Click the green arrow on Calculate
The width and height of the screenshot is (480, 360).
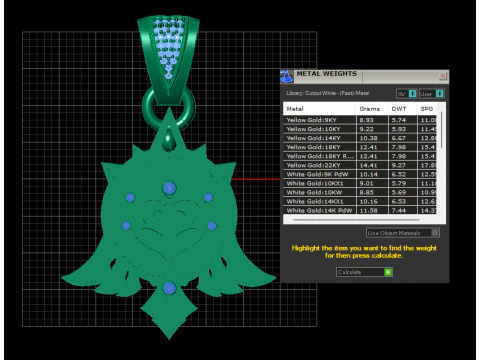pos(388,272)
